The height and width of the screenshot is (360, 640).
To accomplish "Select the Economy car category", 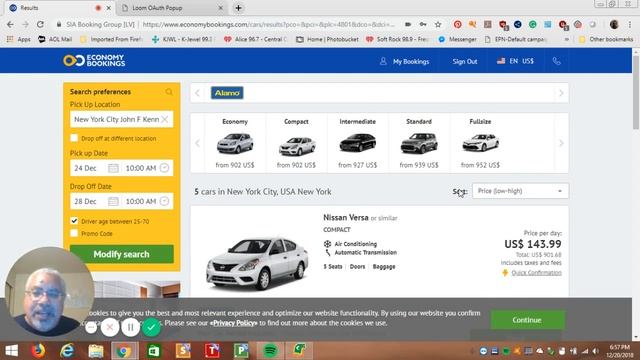I will click(x=235, y=143).
